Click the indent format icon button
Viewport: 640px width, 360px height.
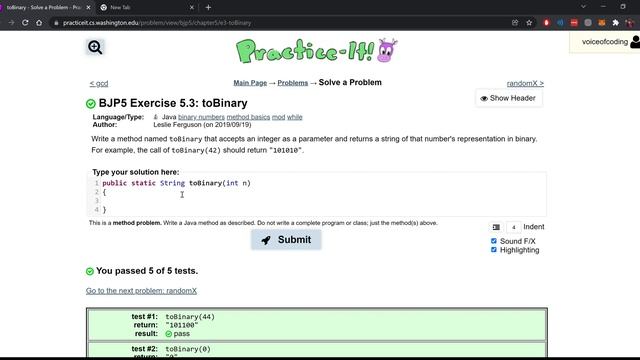click(496, 227)
